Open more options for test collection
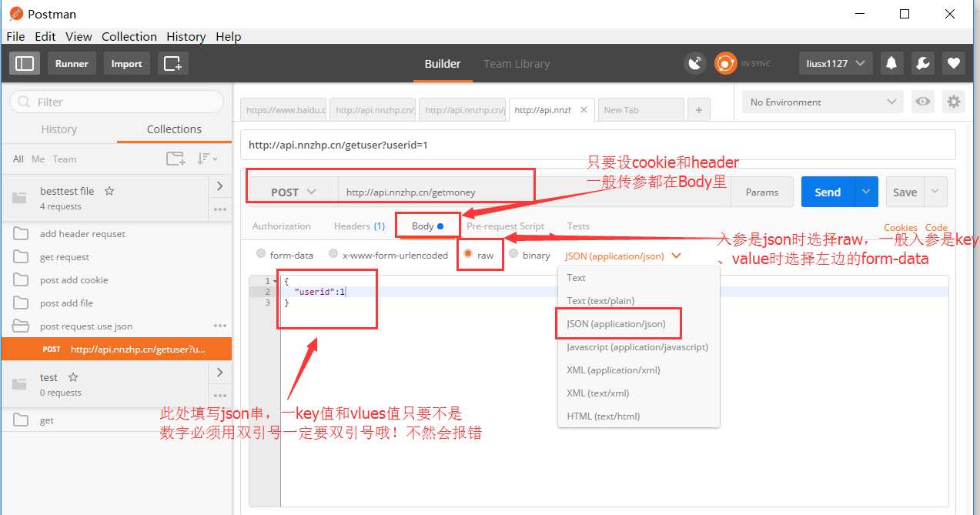The image size is (980, 515). 220,396
